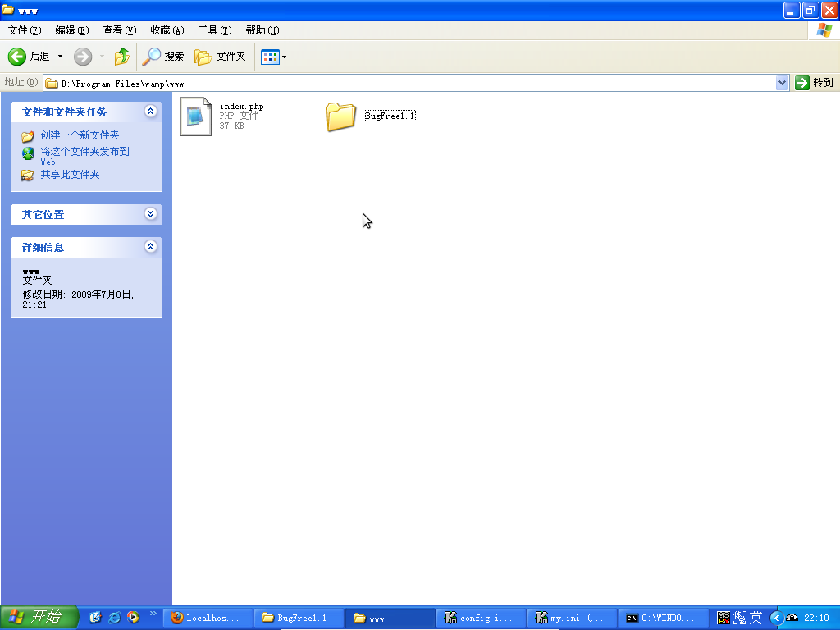This screenshot has height=630, width=840.
Task: Click 创建一个新文件夹 link
Action: pos(80,135)
